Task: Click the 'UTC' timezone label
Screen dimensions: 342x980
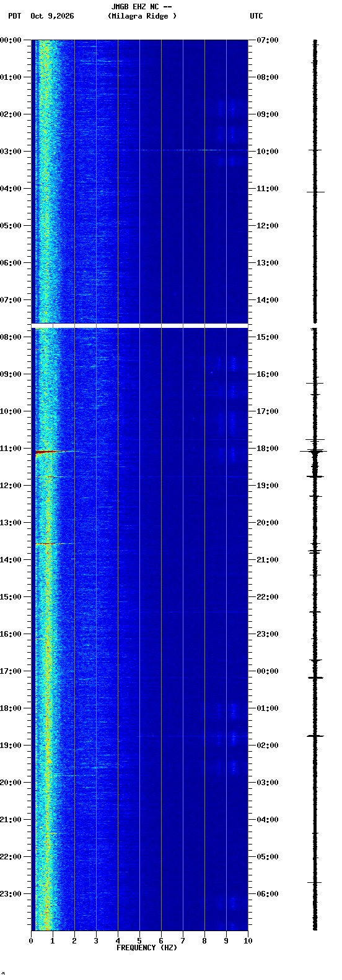Action: [x=256, y=16]
